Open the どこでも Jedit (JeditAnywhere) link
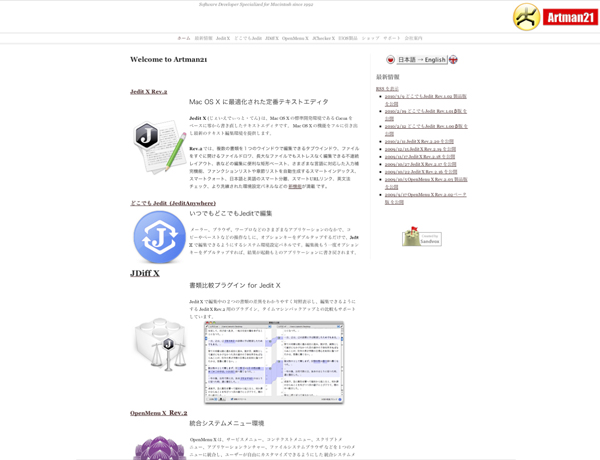Screen dimensions: 600x460 click(172, 203)
